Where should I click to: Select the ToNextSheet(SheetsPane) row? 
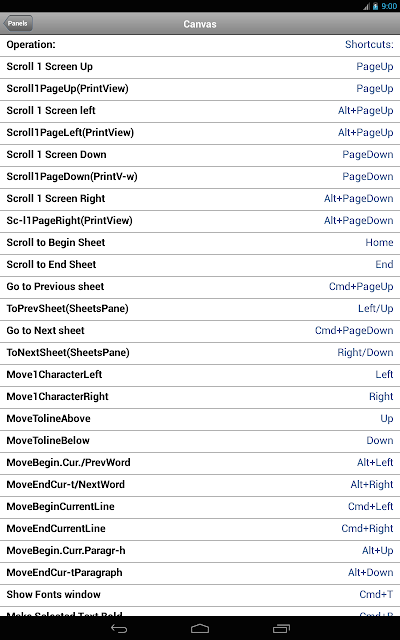pos(200,353)
